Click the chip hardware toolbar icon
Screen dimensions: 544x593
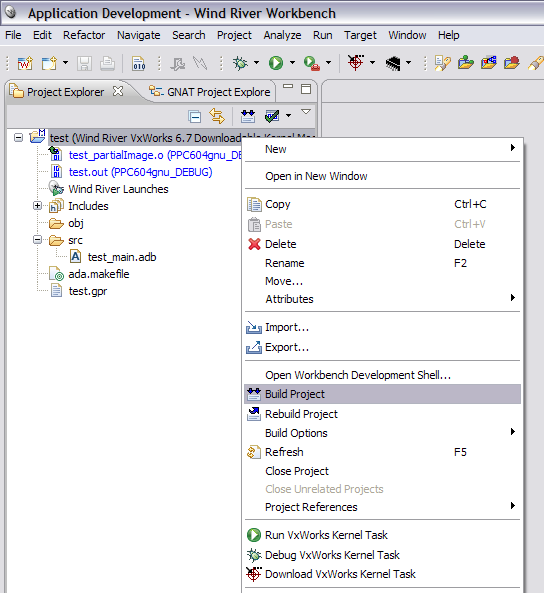pos(393,63)
